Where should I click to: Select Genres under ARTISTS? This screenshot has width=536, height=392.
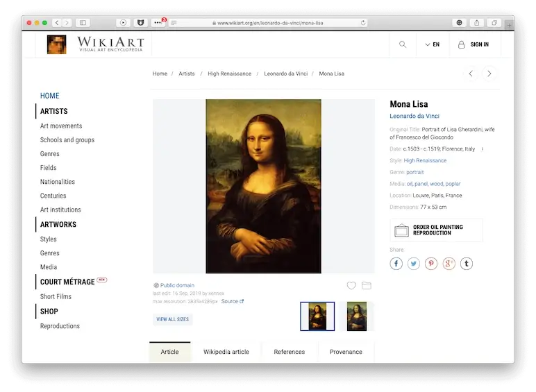(x=49, y=154)
